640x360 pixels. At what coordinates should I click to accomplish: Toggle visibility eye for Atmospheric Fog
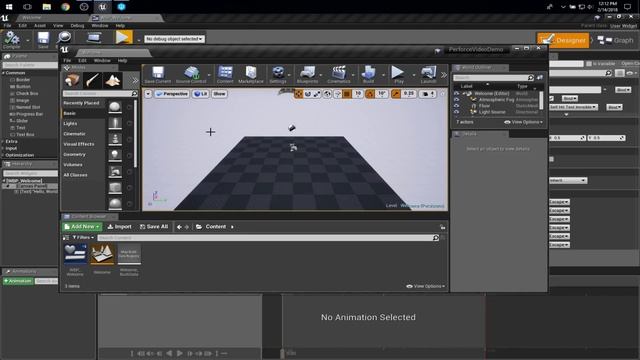(456, 100)
